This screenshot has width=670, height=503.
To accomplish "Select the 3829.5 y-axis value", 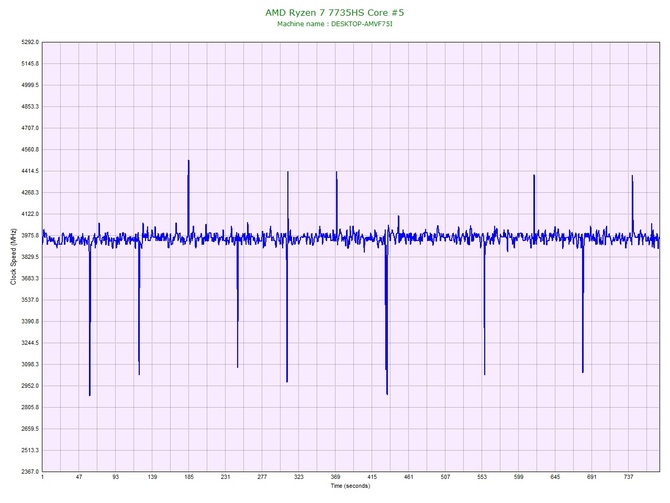I will [30, 257].
